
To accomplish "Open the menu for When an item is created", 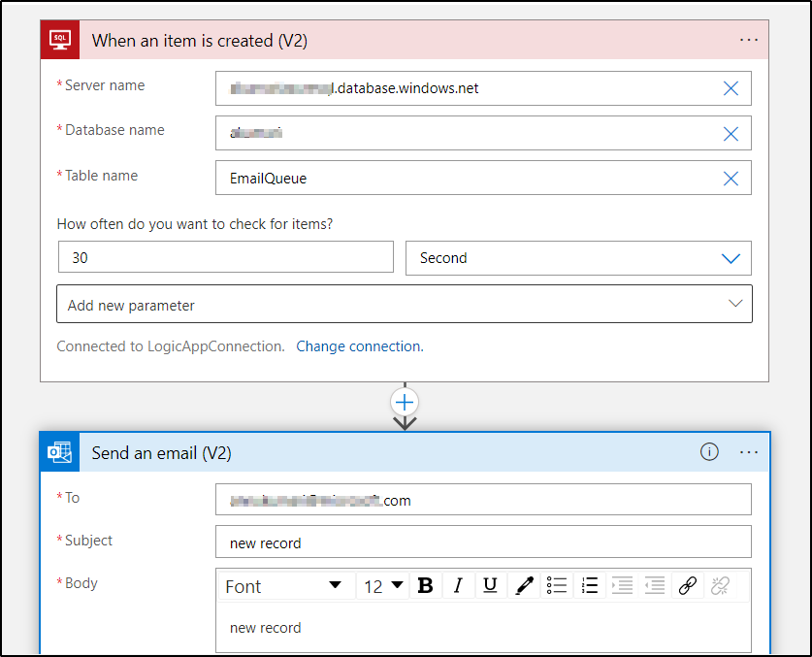I will point(748,40).
